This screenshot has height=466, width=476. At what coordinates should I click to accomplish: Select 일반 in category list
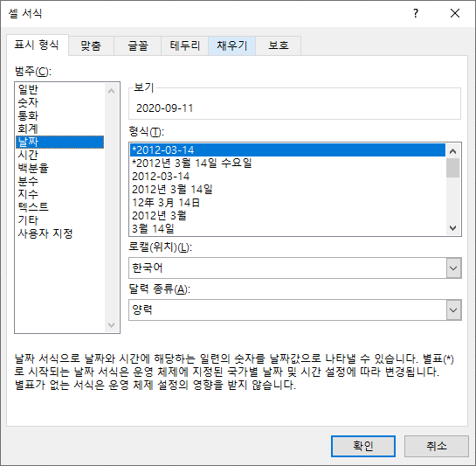point(59,89)
